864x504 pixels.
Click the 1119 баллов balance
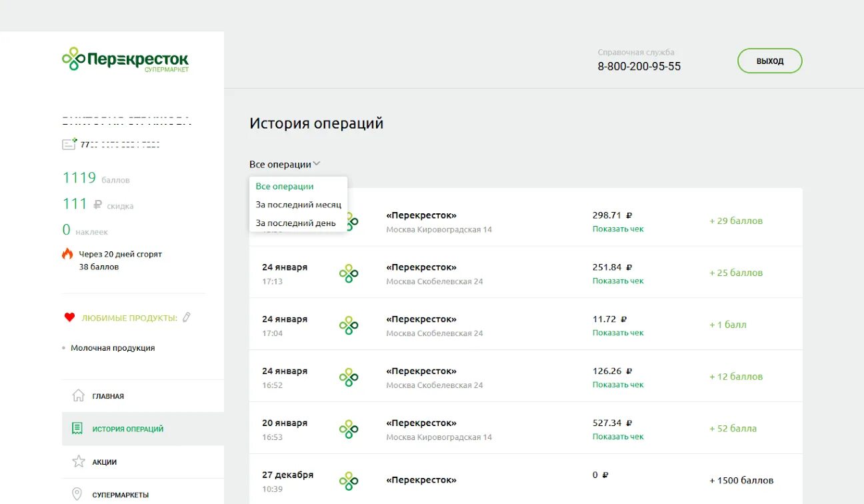96,178
